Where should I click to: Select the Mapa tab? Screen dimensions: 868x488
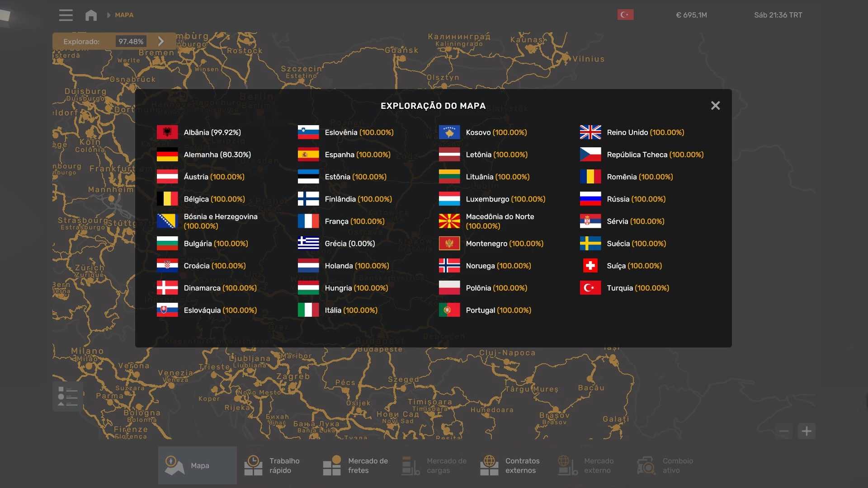pos(198,465)
